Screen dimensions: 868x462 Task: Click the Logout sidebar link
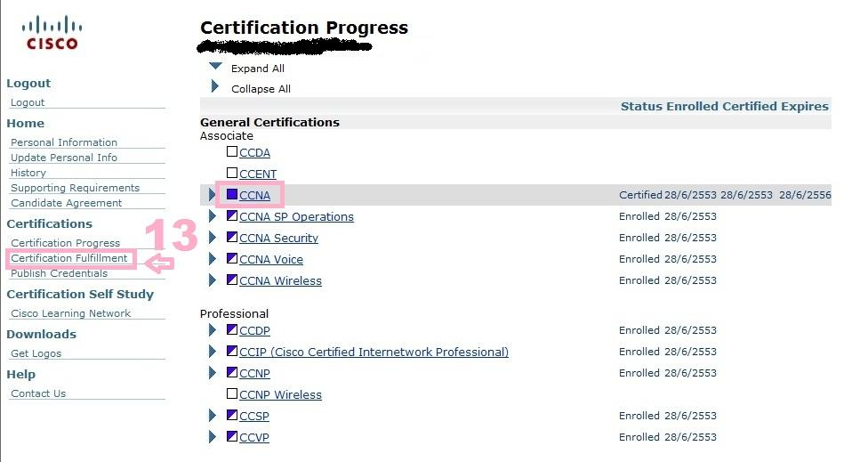(28, 102)
